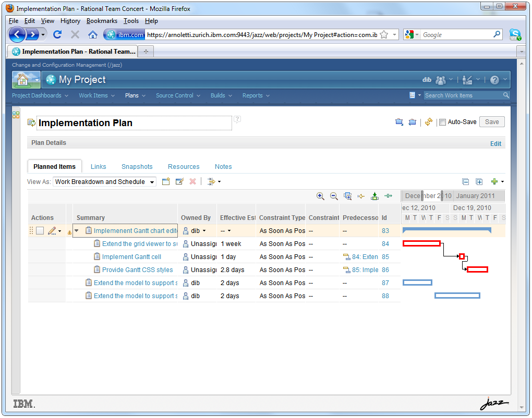This screenshot has height=418, width=532.
Task: Click the refresh plan icon
Action: pyautogui.click(x=429, y=122)
